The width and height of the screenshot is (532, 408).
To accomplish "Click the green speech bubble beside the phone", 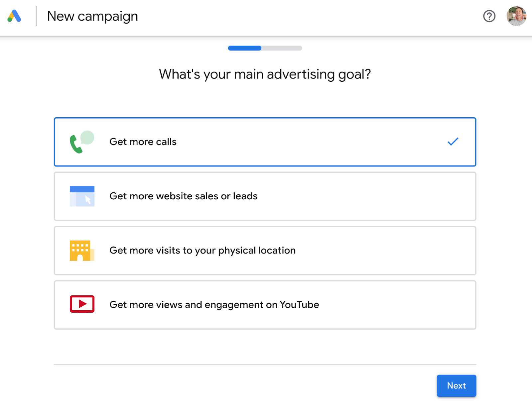I will tap(87, 137).
